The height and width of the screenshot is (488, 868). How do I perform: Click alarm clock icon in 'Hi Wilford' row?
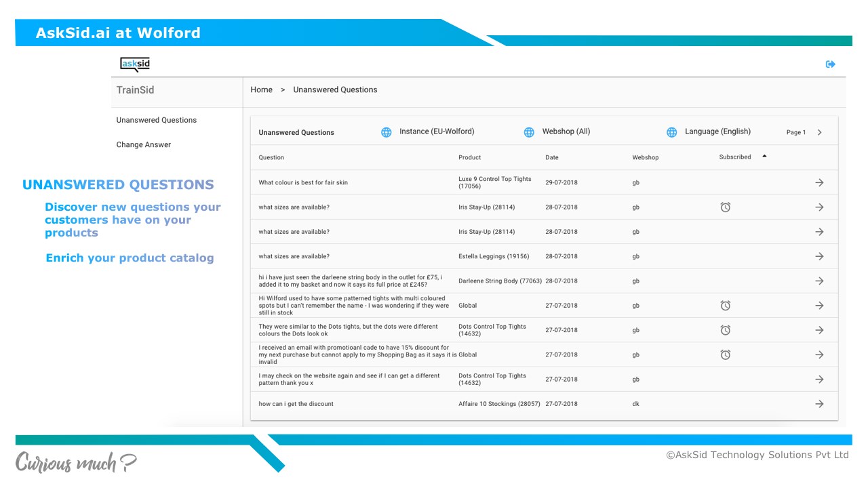(x=725, y=306)
